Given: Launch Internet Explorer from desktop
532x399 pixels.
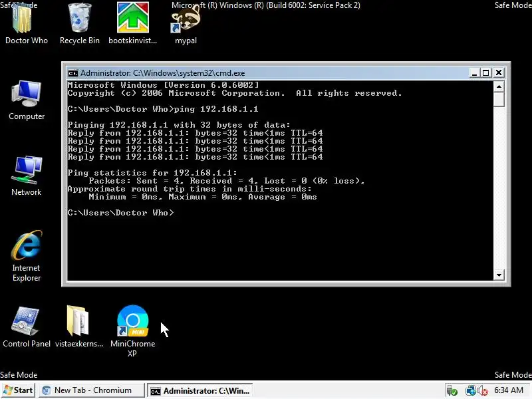Looking at the screenshot, I should (26, 256).
